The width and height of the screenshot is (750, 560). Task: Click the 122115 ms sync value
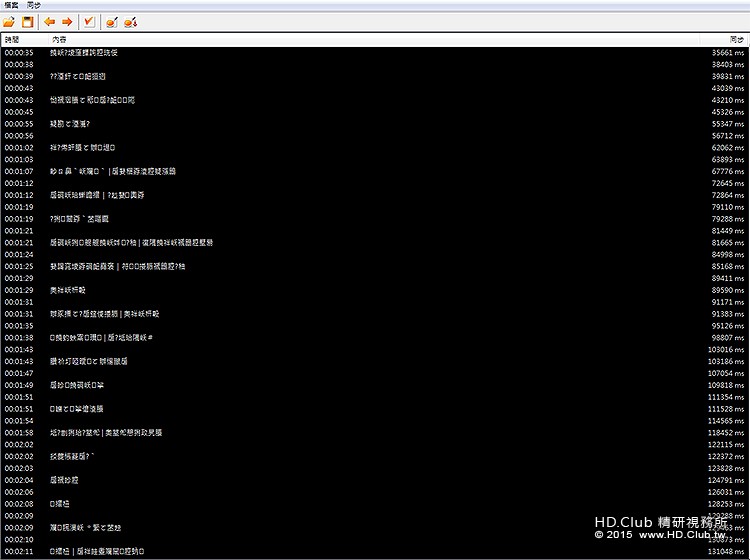point(726,445)
